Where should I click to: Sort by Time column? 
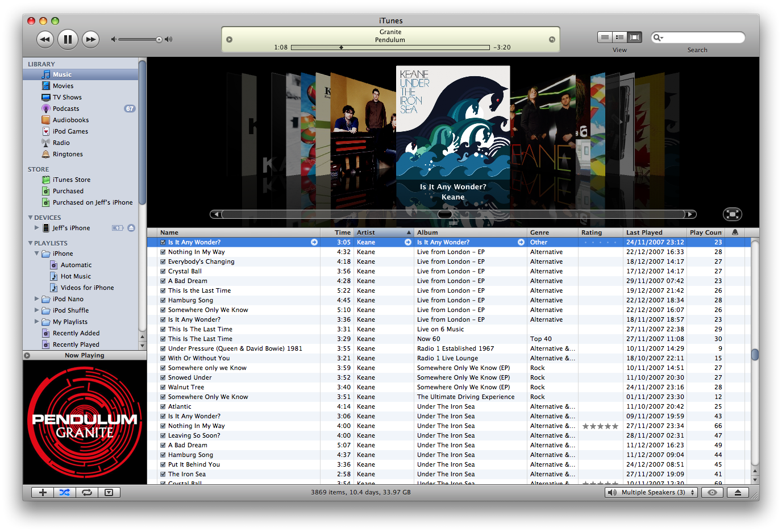pyautogui.click(x=338, y=232)
